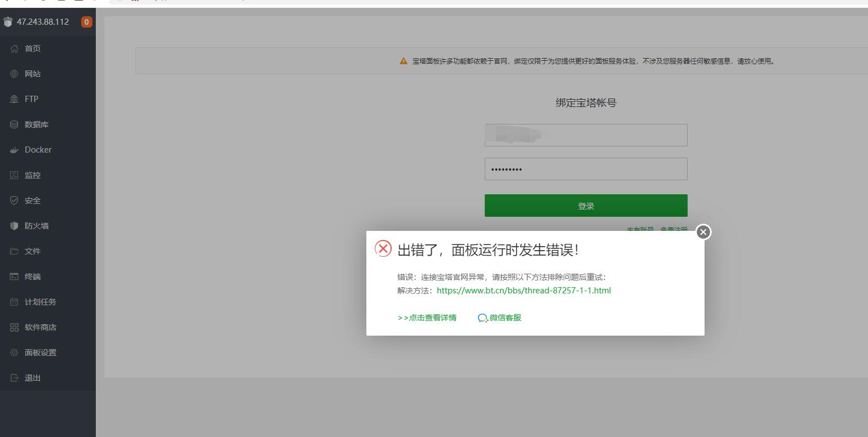The image size is (868, 437).
Task: Click the shield icon beside 安全
Action: [x=14, y=200]
